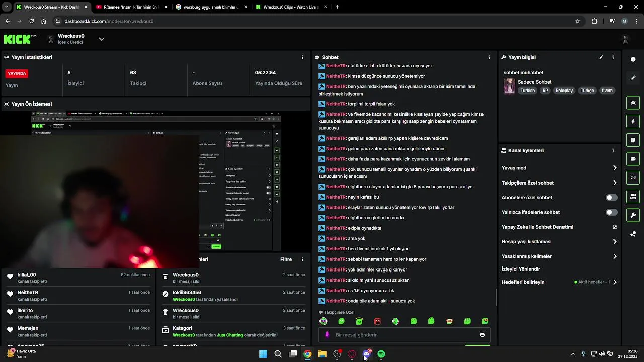Select the Wreckous0 Stream dashboard tab
Viewport: 644px width, 362px height.
point(51,7)
